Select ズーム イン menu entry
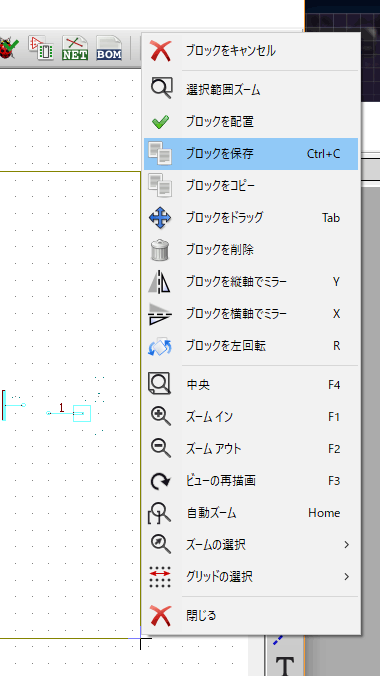The height and width of the screenshot is (676, 380). [251, 417]
